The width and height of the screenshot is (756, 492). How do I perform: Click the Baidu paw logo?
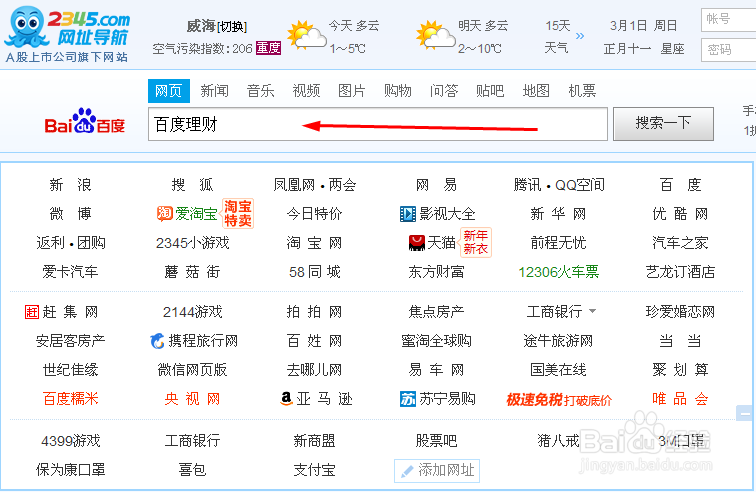coord(84,121)
